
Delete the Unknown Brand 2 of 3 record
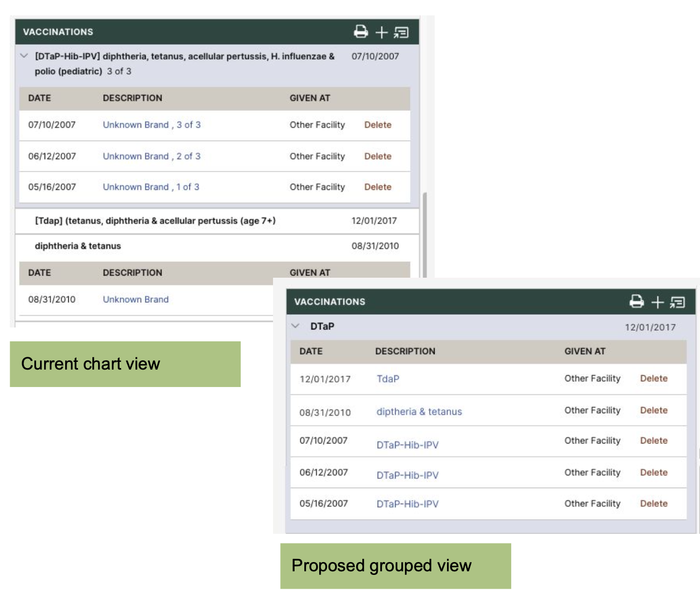point(378,156)
